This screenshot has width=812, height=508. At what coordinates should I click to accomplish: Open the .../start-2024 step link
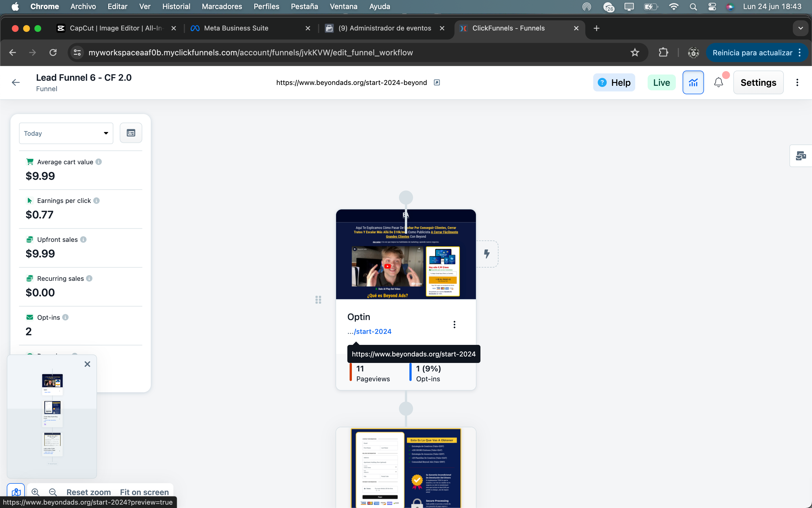(369, 332)
